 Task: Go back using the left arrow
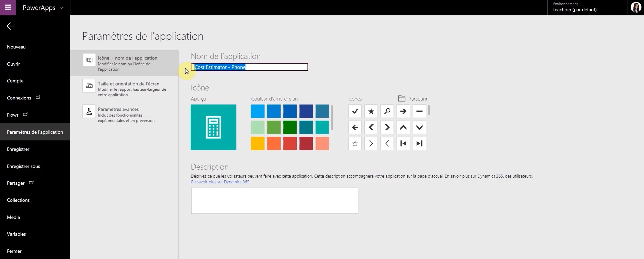(x=10, y=26)
